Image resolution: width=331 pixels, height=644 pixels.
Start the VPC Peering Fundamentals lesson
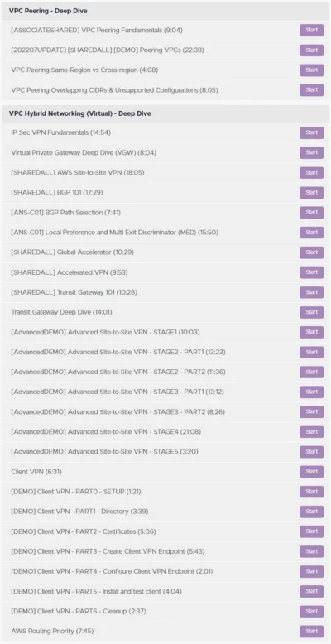point(311,30)
